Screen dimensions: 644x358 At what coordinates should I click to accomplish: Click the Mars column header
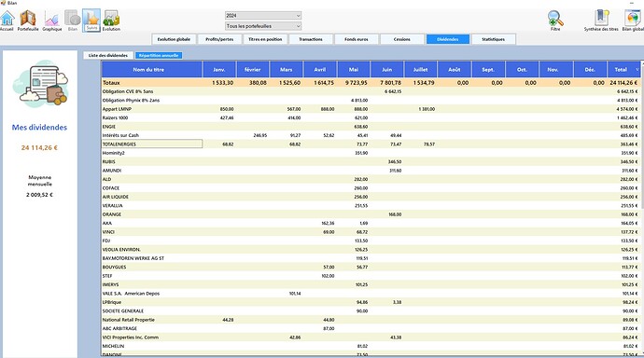(287, 70)
